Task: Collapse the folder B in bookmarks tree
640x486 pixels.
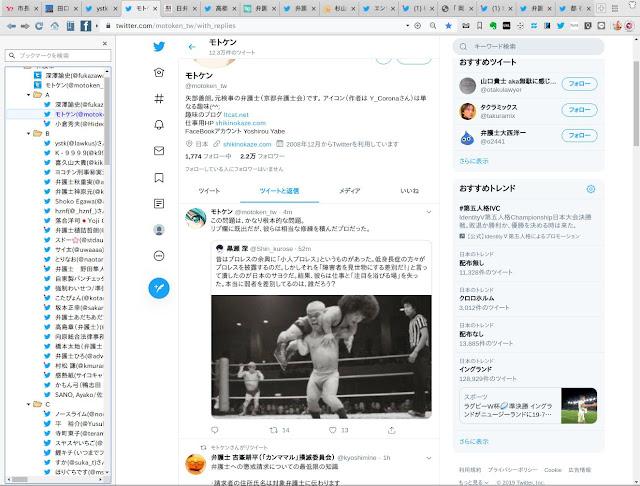Action: pos(29,133)
